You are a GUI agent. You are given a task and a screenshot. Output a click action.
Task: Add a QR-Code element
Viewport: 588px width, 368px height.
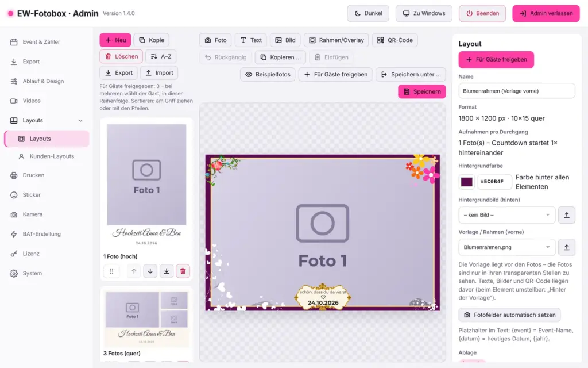point(395,40)
